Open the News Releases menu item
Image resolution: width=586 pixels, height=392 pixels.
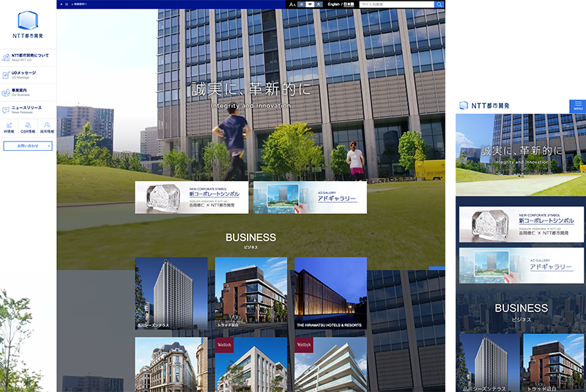click(28, 110)
